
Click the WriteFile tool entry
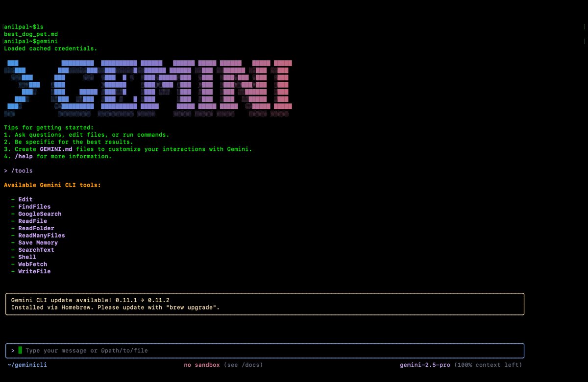34,271
